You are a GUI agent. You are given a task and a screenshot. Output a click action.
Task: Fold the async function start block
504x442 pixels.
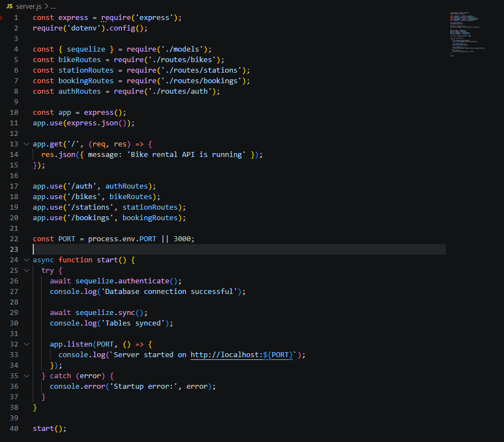[x=26, y=260]
